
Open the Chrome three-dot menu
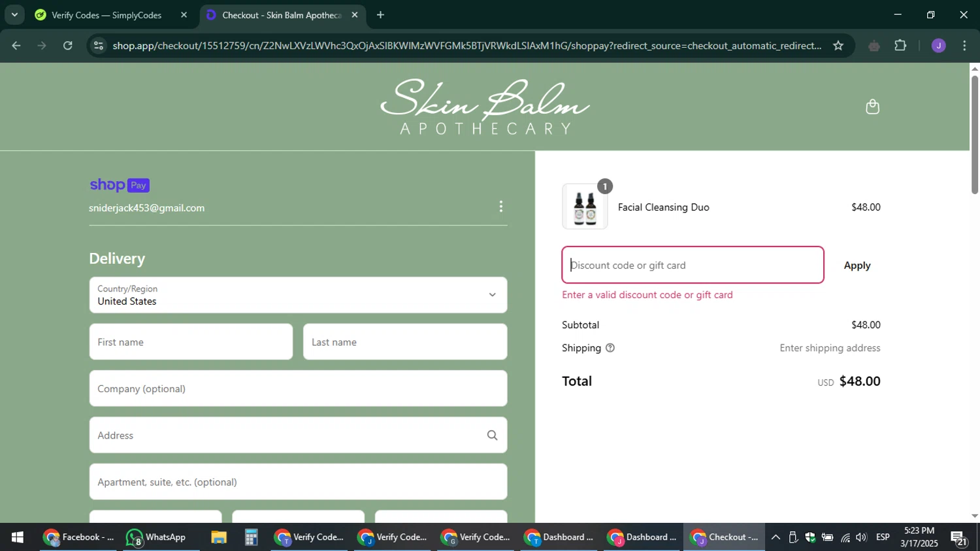[x=964, y=46]
